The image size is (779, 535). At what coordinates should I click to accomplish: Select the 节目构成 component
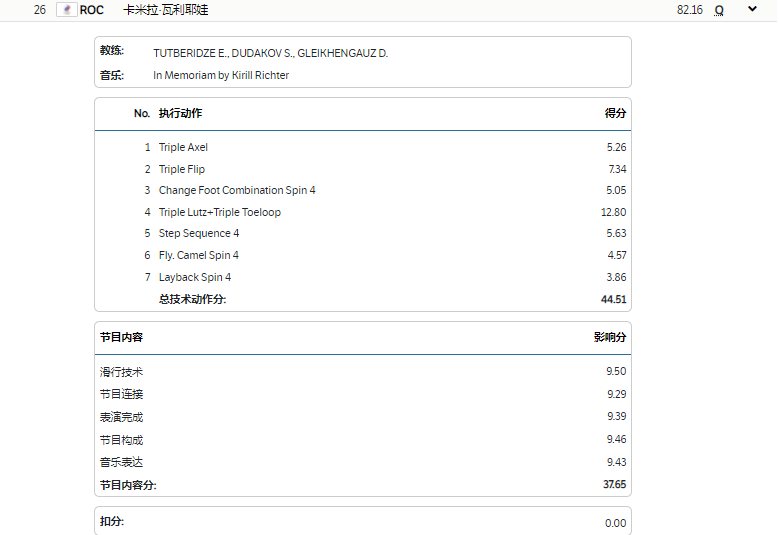tap(121, 440)
